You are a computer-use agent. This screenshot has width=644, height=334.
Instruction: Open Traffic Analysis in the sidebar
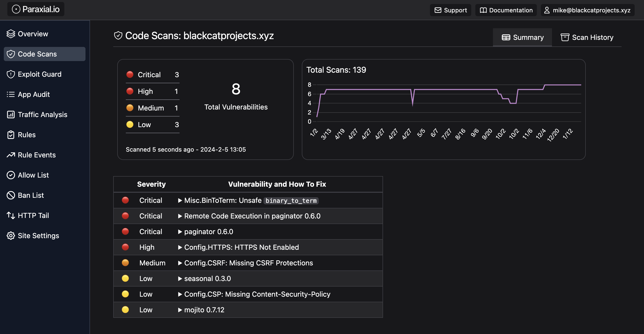point(45,115)
